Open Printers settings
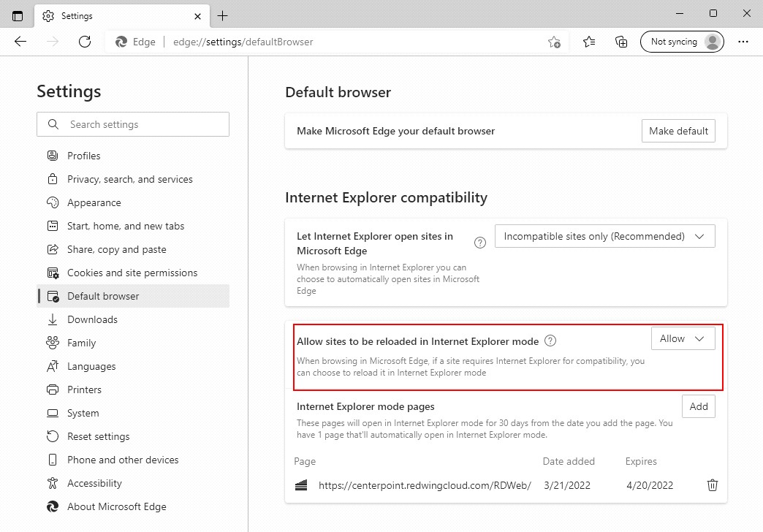Viewport: 763px width, 532px height. click(x=133, y=389)
